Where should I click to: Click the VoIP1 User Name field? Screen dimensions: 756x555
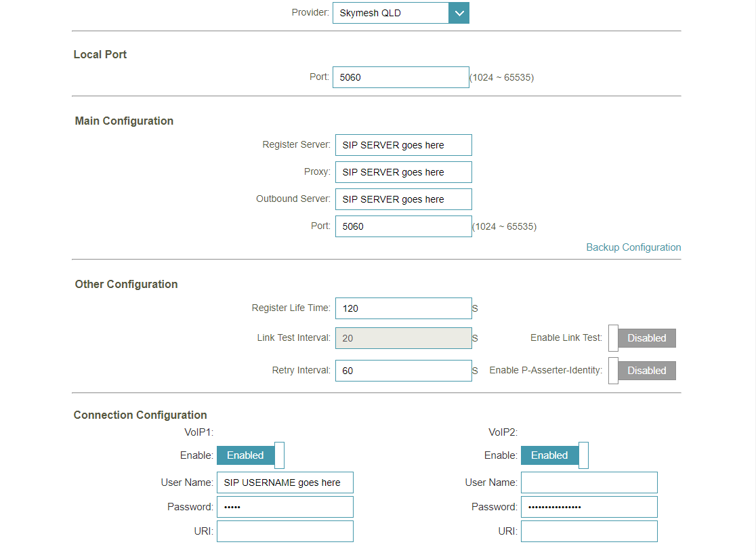coord(285,482)
